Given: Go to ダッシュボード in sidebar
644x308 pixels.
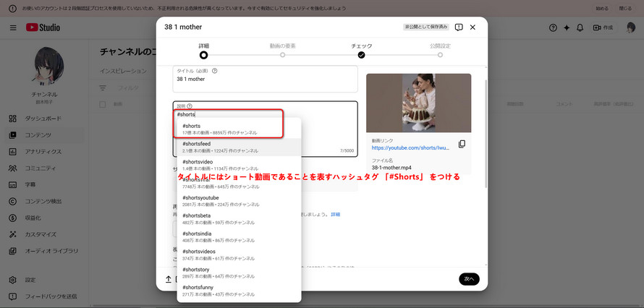Looking at the screenshot, I should [43, 119].
